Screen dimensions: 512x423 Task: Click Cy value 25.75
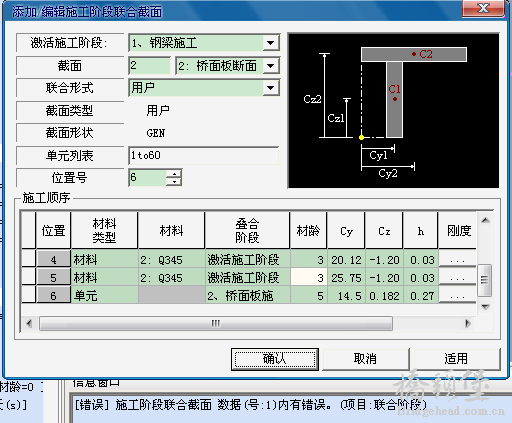pyautogui.click(x=346, y=277)
